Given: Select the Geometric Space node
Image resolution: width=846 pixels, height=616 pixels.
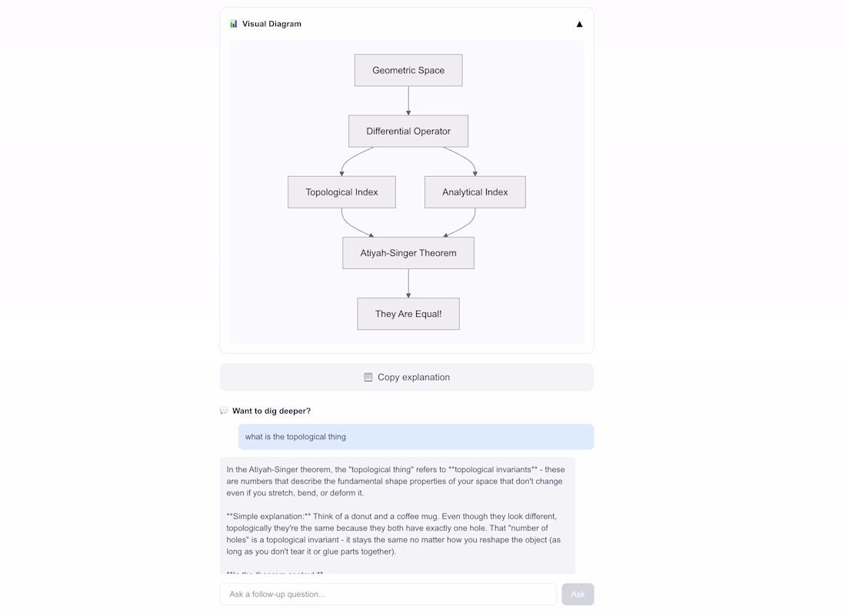Looking at the screenshot, I should (408, 70).
